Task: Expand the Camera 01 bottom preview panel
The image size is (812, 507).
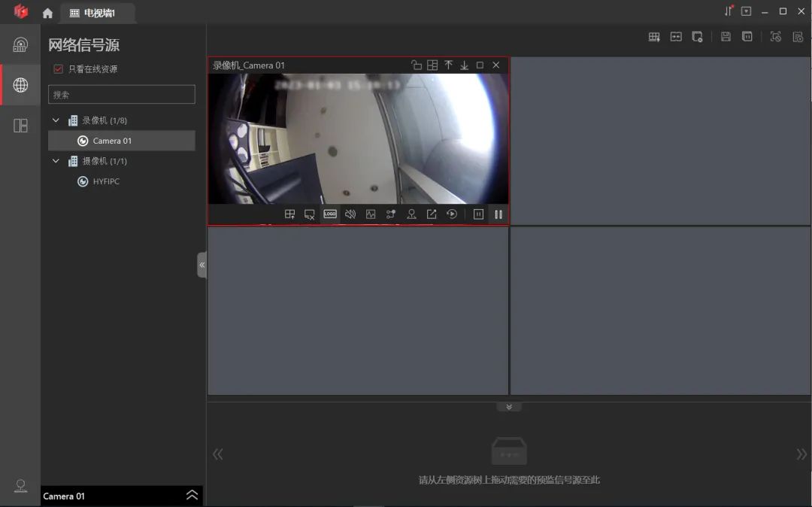Action: (192, 495)
